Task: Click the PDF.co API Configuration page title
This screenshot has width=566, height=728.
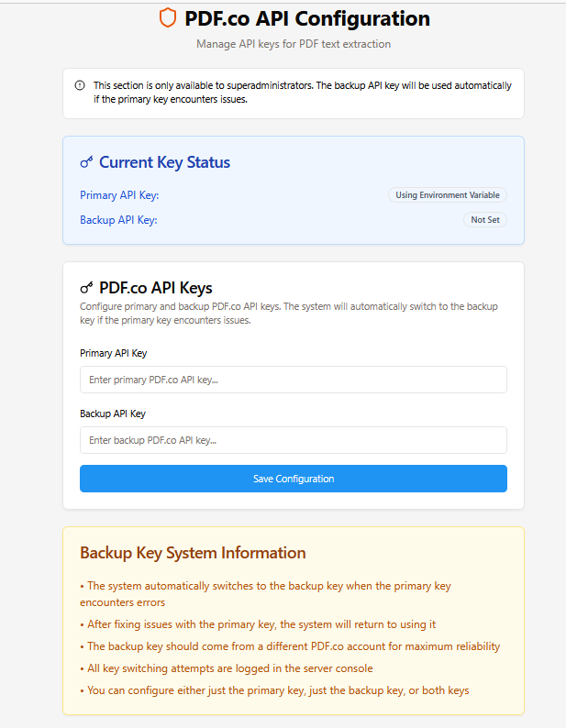Action: [306, 18]
